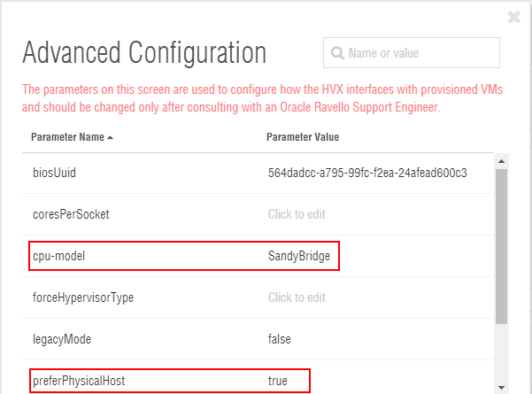Viewport: 532px width, 394px height.
Task: Edit the legacyMode false value
Action: pos(280,339)
